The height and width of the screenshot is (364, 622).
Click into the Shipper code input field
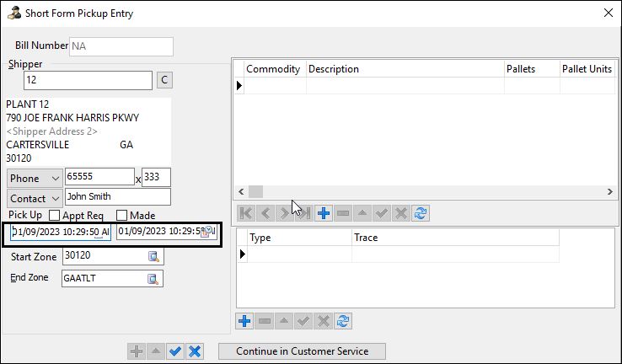[87, 80]
